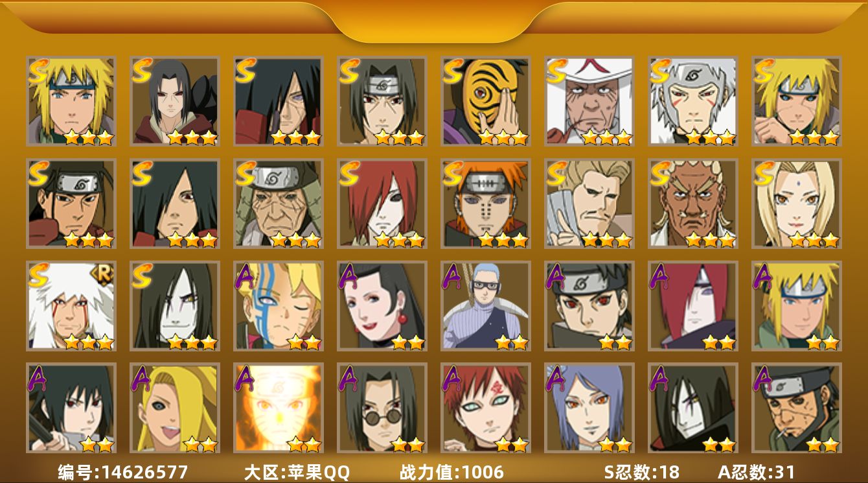Click the glowing golden chakra-mode character icon

pos(279,408)
